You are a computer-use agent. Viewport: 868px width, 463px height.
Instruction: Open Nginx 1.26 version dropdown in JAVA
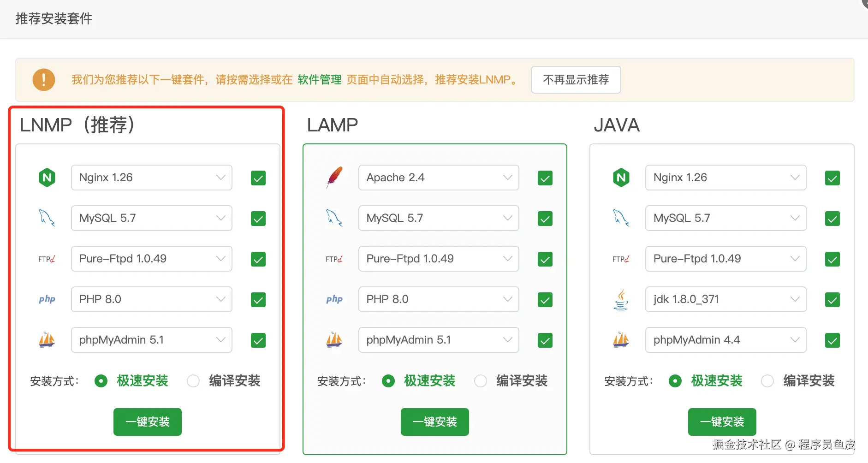pos(726,178)
